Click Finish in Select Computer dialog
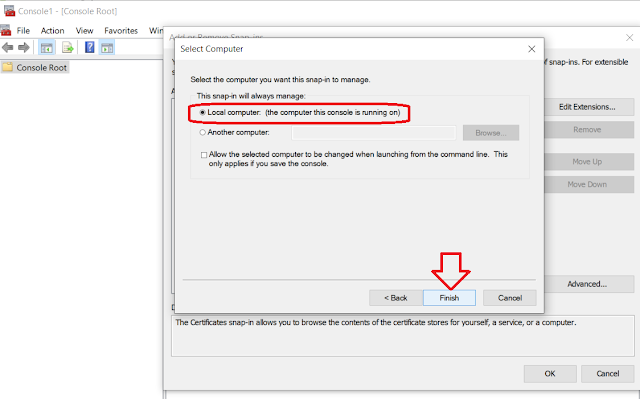640x399 pixels. [449, 298]
